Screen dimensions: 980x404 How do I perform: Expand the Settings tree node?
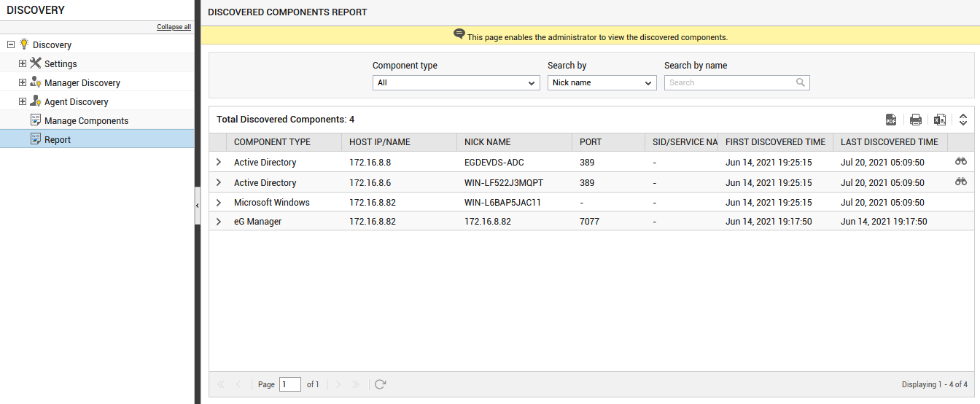click(23, 63)
